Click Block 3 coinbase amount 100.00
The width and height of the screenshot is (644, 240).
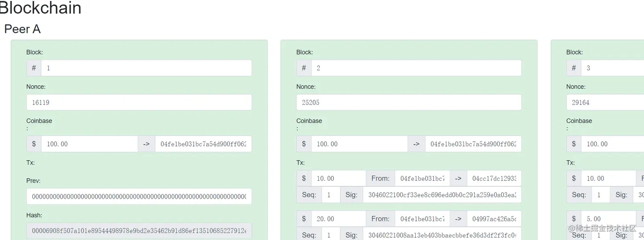[x=612, y=144]
